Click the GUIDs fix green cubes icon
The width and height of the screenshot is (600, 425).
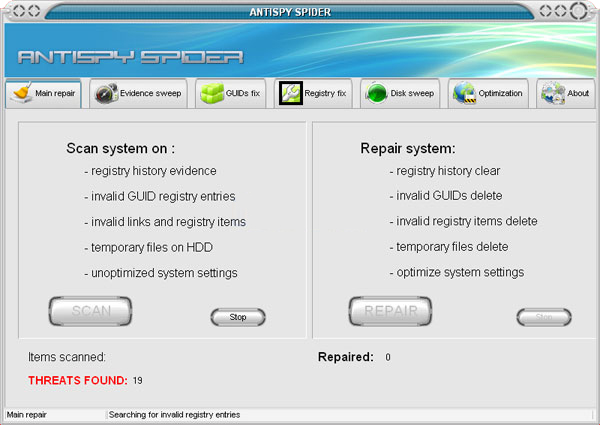212,93
